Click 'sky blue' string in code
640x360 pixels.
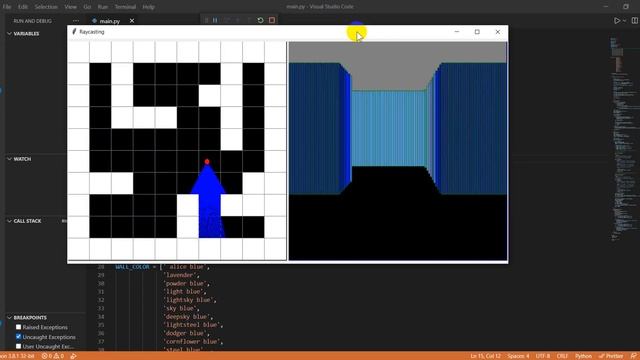(x=180, y=308)
